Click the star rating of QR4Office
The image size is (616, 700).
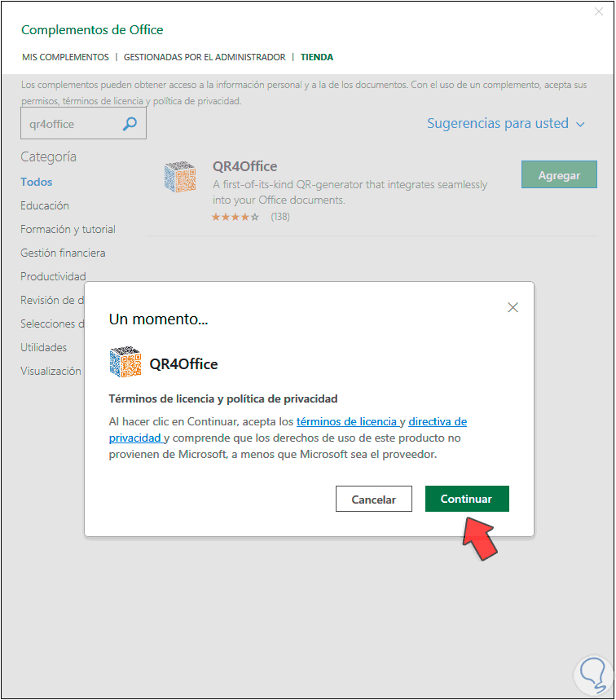(x=235, y=217)
